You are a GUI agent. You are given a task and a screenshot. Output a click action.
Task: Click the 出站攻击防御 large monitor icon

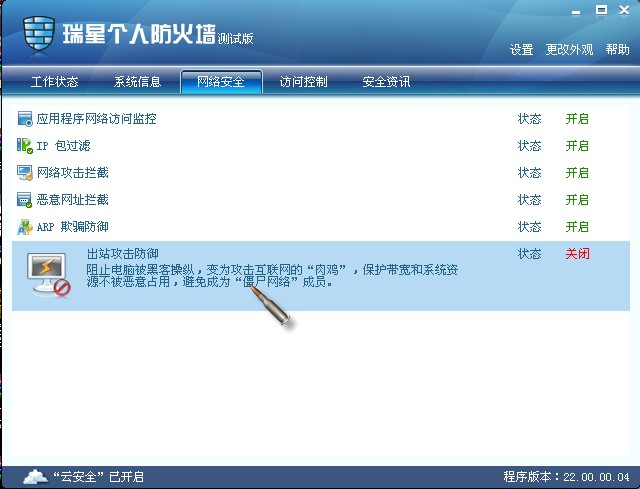(x=49, y=273)
